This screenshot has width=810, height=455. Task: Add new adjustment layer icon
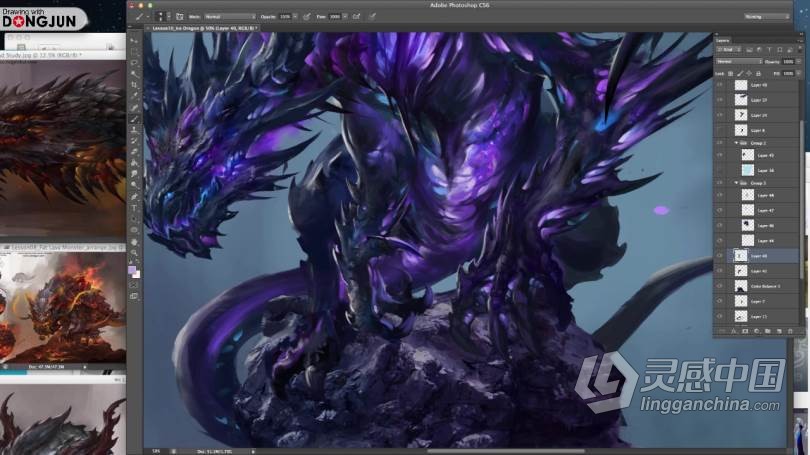[x=756, y=331]
